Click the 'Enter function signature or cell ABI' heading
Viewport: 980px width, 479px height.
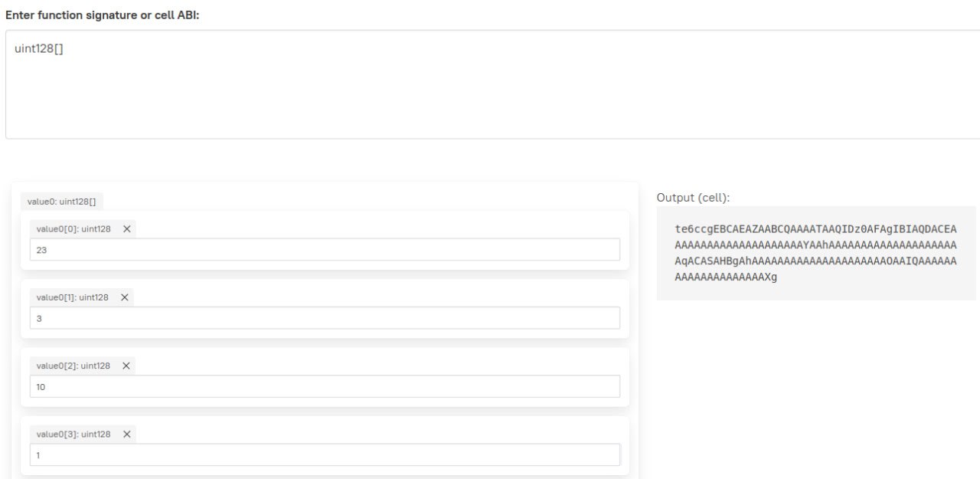click(102, 15)
